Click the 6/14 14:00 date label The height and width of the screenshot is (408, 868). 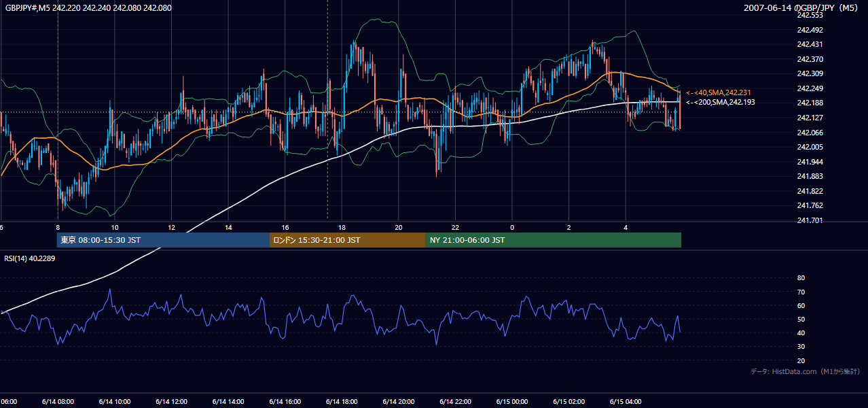click(228, 402)
